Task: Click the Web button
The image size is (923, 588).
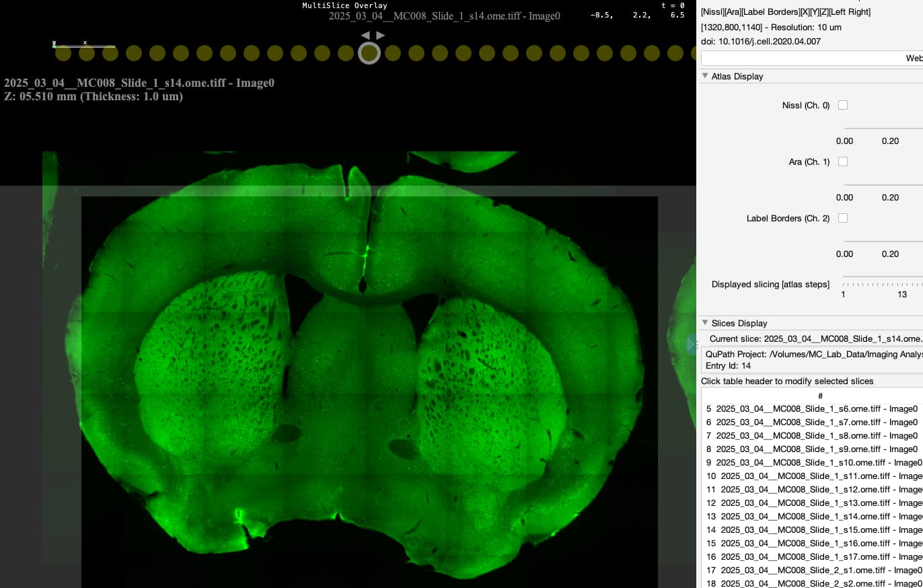Action: coord(914,59)
